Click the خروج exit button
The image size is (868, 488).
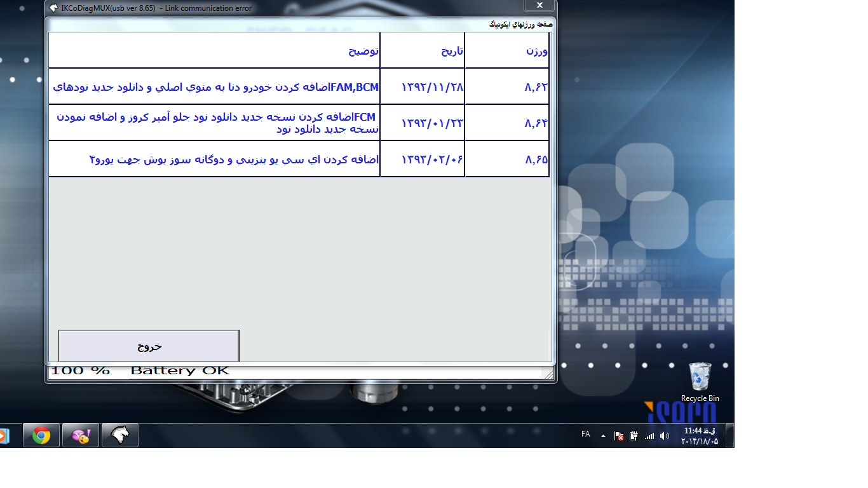[x=149, y=346]
